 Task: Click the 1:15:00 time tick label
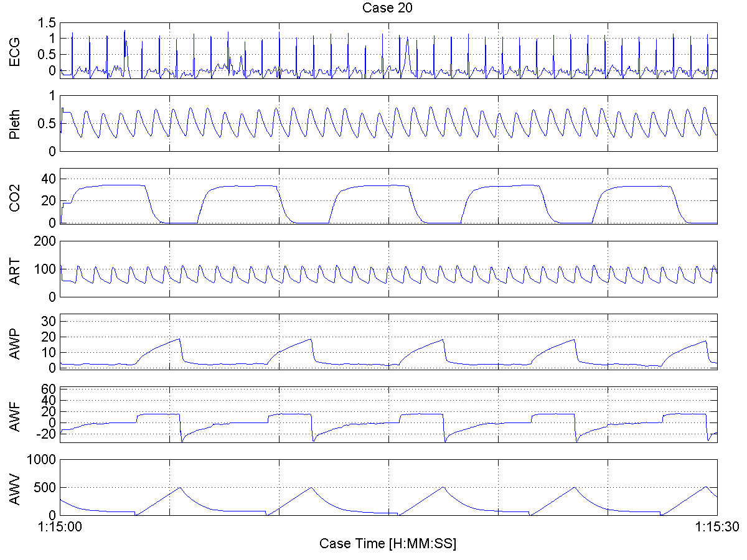point(60,526)
